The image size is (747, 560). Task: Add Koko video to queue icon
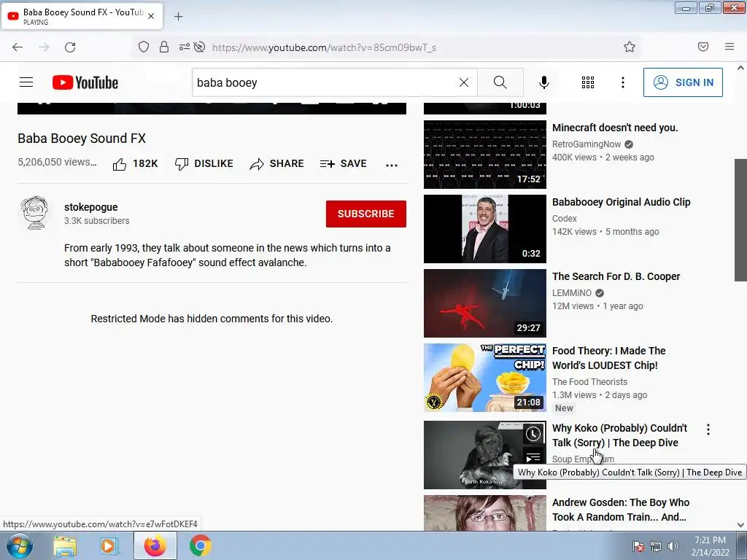533,457
